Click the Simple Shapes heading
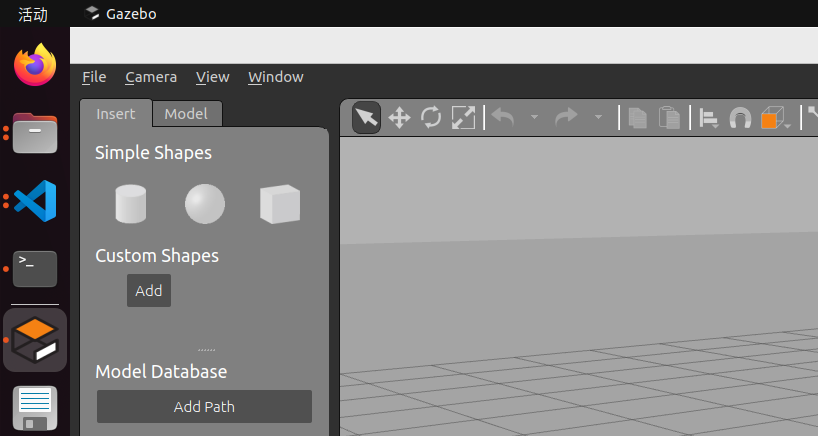The height and width of the screenshot is (436, 818). tap(153, 153)
